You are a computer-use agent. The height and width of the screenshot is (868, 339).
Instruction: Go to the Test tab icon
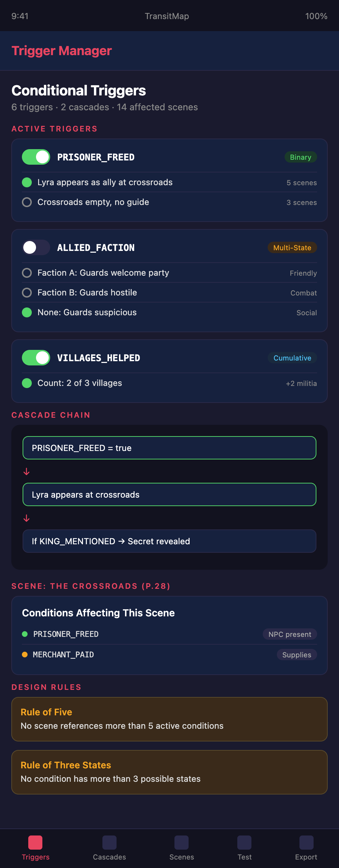click(244, 843)
